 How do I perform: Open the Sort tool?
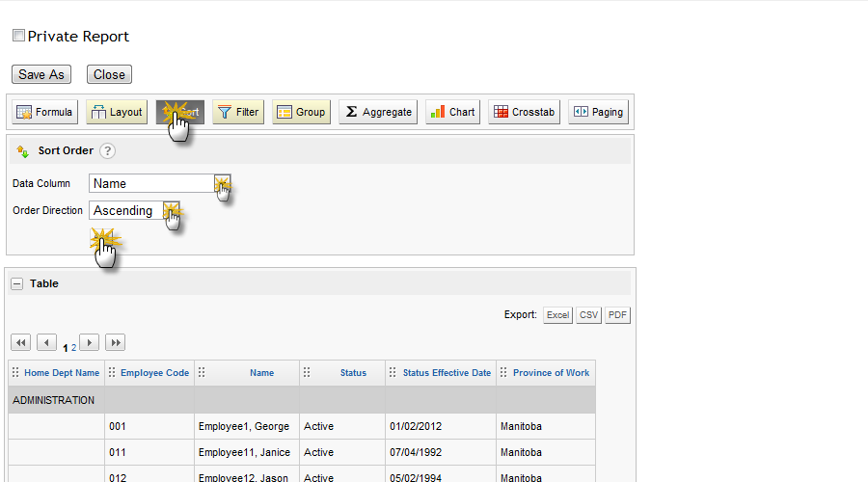(x=180, y=112)
